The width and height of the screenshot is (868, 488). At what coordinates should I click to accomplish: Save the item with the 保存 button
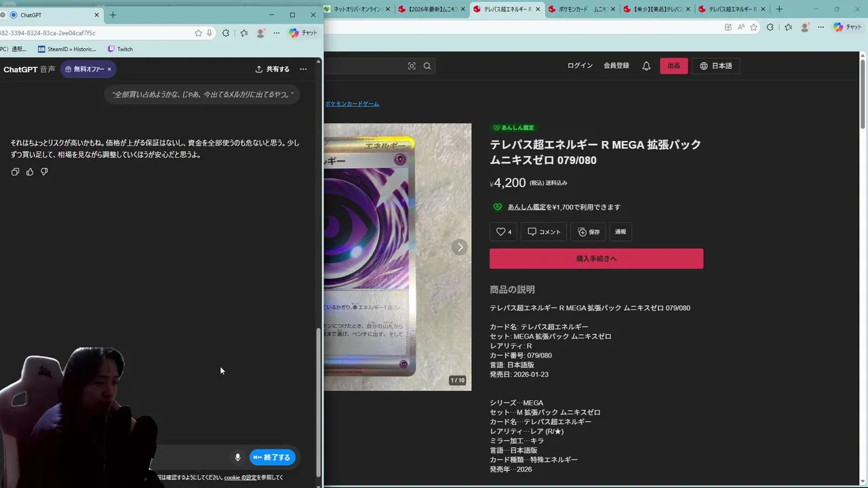point(589,232)
